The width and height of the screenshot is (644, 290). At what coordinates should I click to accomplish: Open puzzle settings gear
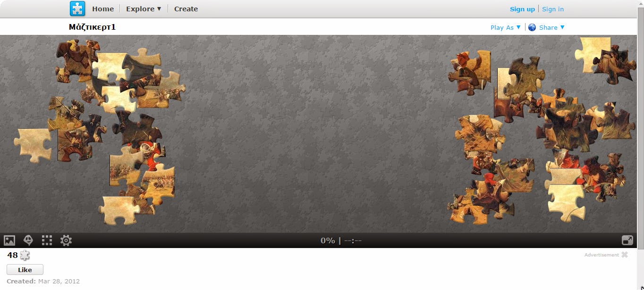[x=66, y=240]
